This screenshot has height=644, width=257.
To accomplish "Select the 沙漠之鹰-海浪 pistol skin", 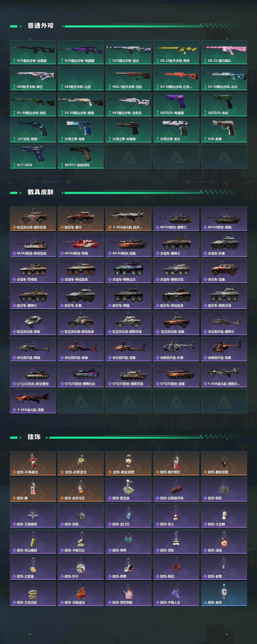I will [x=81, y=130].
